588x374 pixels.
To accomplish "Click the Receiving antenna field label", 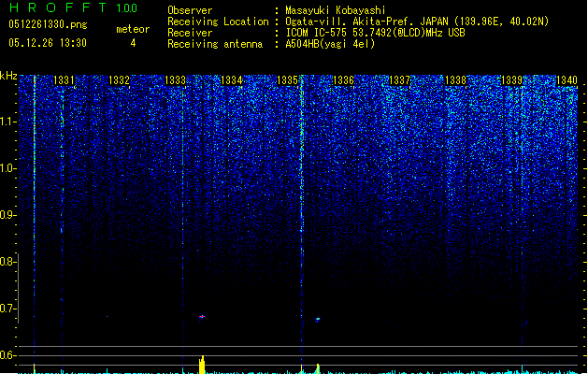I will pos(215,44).
